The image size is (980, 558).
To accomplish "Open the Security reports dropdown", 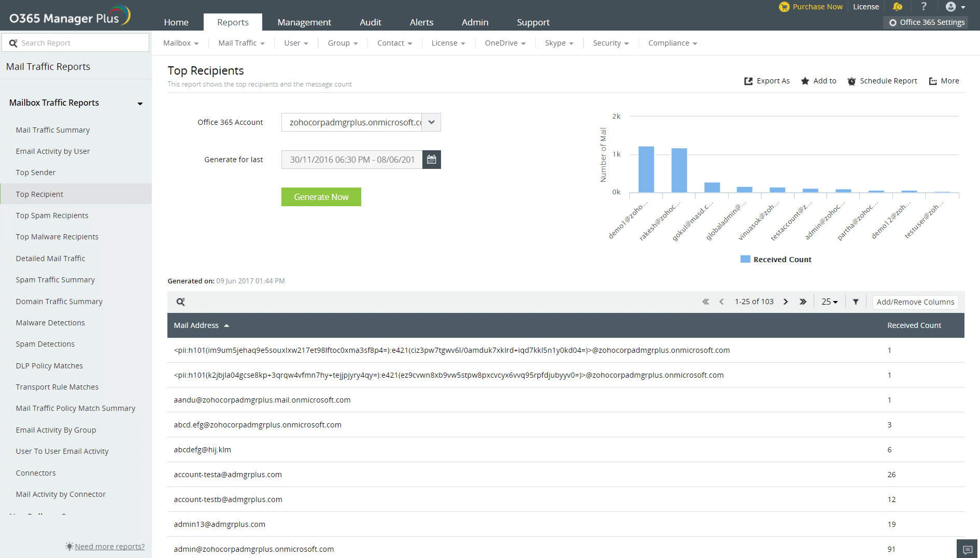I will (611, 44).
